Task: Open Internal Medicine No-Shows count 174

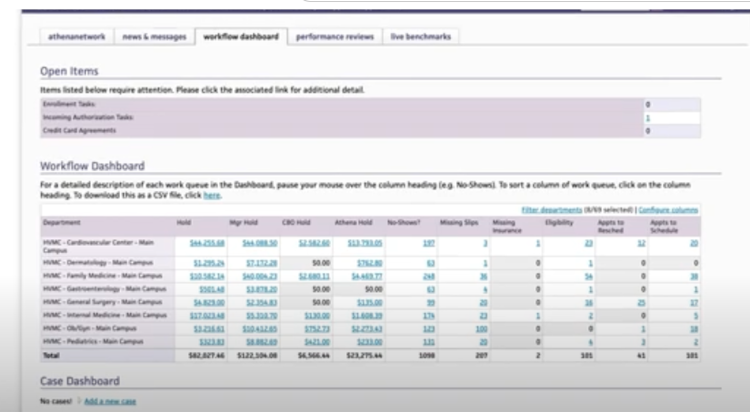Action: tap(429, 316)
